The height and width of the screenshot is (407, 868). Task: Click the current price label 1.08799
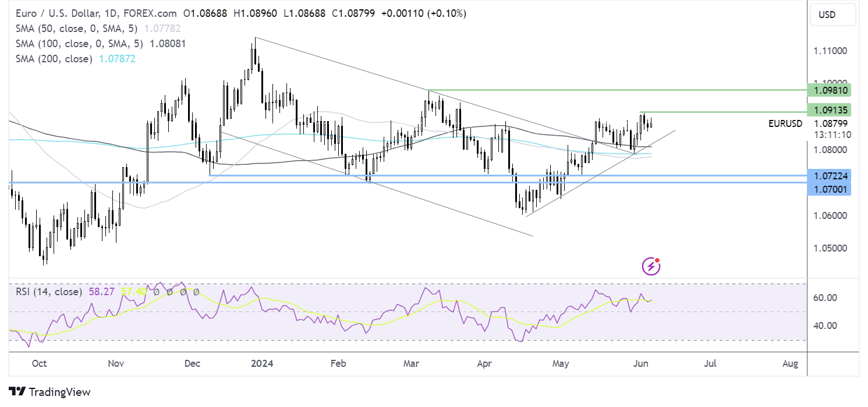pos(832,123)
